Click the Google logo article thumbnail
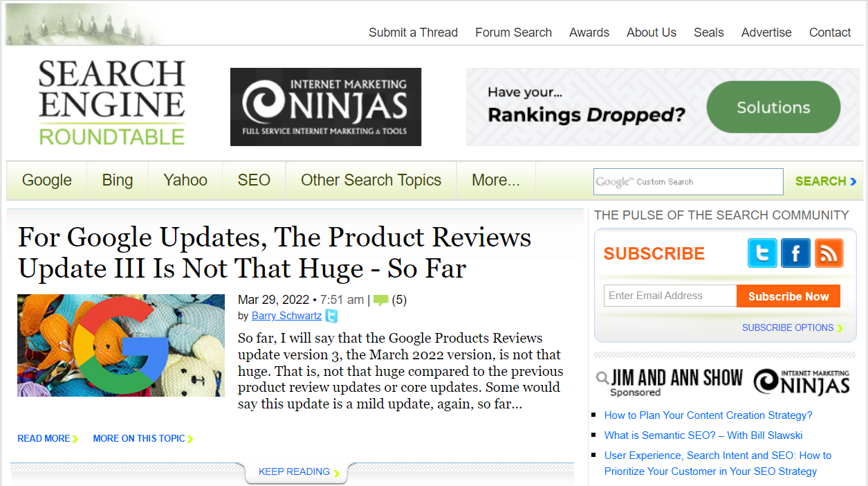 point(121,345)
